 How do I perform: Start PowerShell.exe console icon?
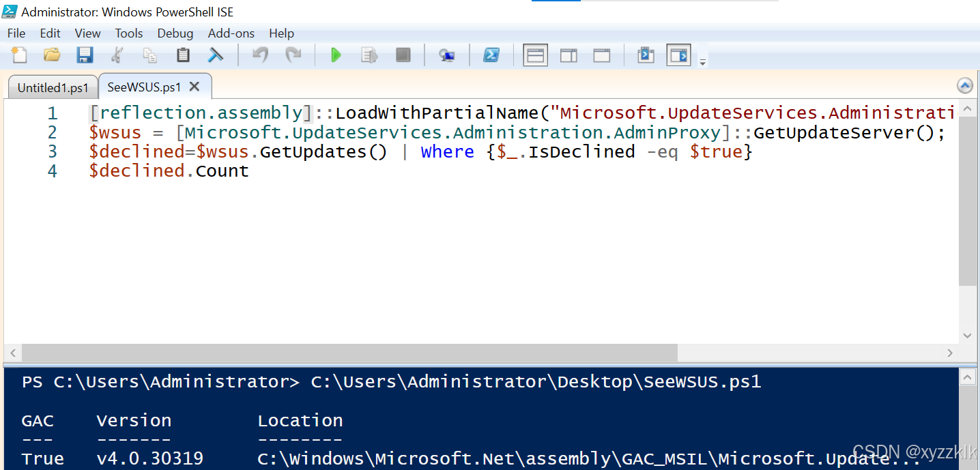(x=491, y=55)
